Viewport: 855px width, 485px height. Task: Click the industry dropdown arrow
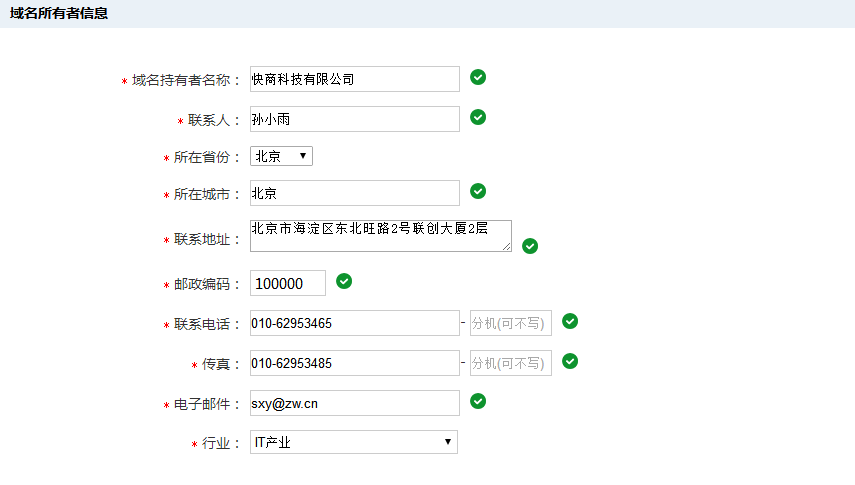pos(448,442)
